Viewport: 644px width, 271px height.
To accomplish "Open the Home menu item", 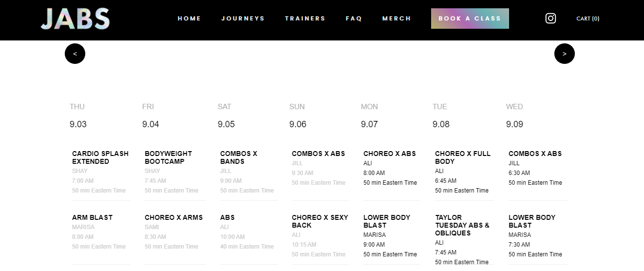I will 189,19.
